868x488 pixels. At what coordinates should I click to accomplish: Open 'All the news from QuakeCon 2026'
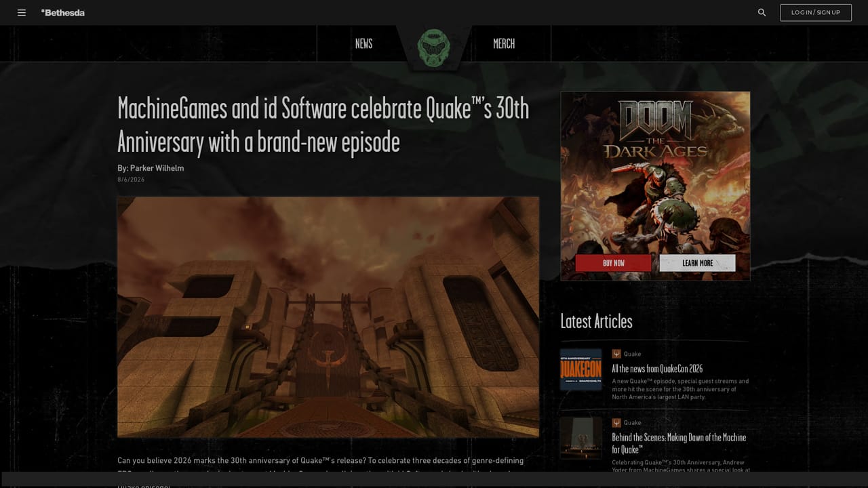(657, 369)
